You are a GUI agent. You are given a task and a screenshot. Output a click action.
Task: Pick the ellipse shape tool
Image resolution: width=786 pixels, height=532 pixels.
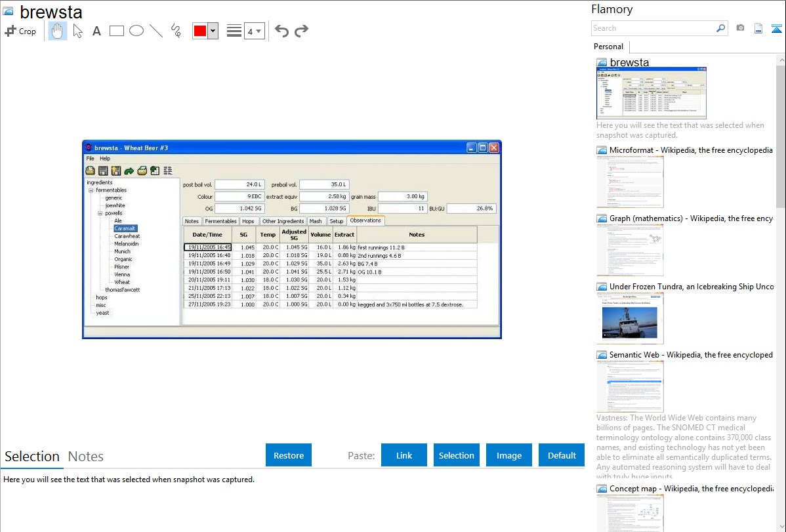pyautogui.click(x=136, y=31)
